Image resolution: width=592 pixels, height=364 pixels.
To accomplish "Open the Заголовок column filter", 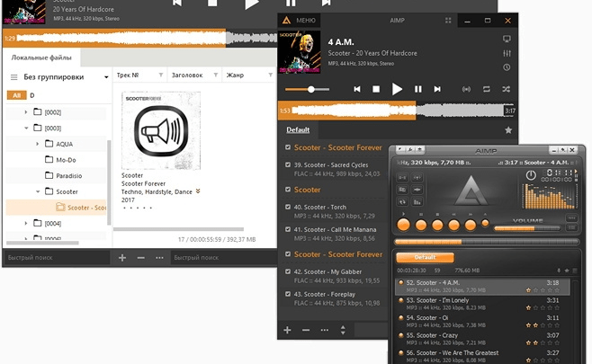I will 216,75.
